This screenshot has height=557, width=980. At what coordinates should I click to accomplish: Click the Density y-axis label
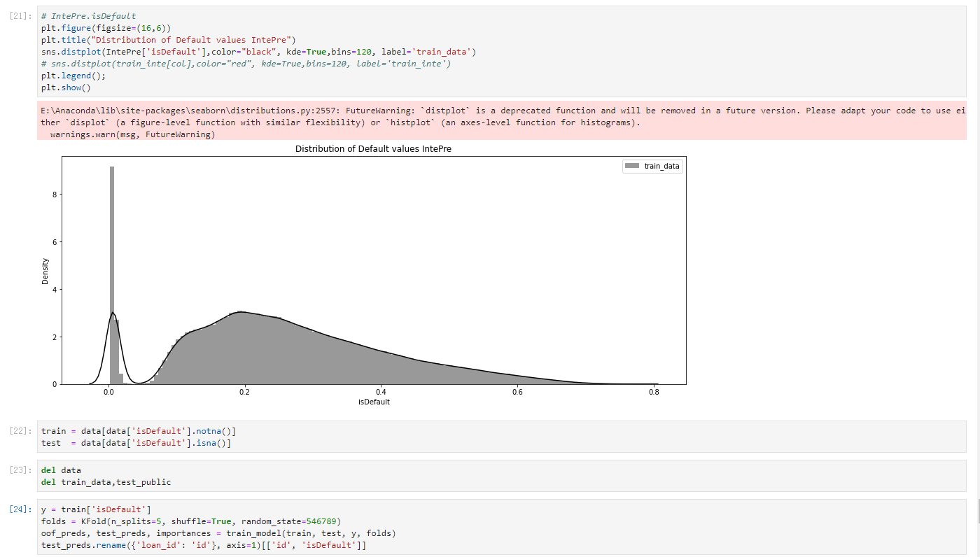[x=45, y=271]
